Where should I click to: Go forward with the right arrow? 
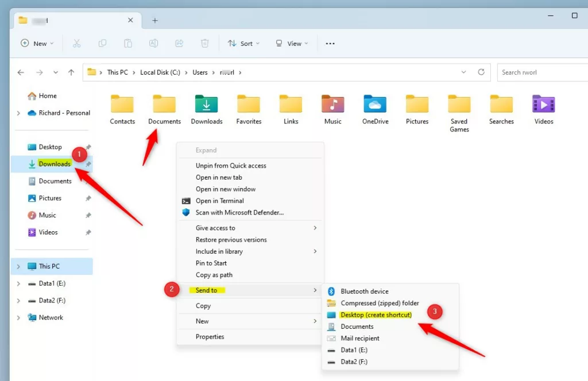(x=39, y=72)
